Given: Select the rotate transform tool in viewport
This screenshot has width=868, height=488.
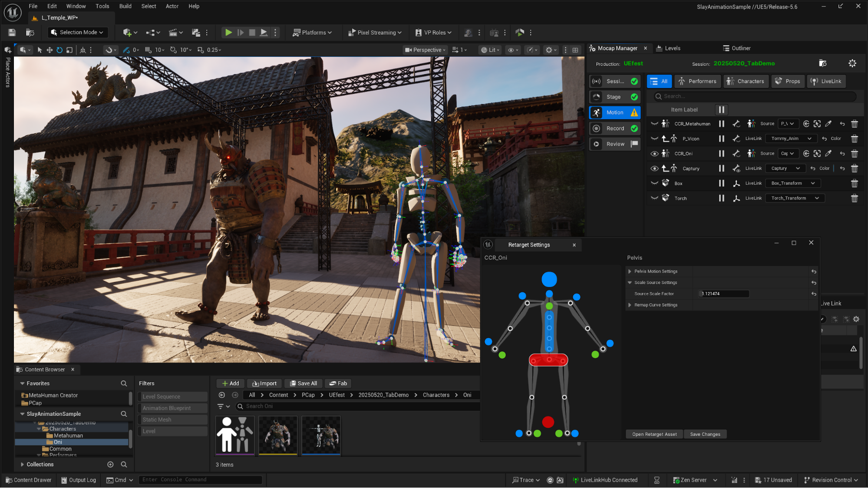Looking at the screenshot, I should [59, 50].
